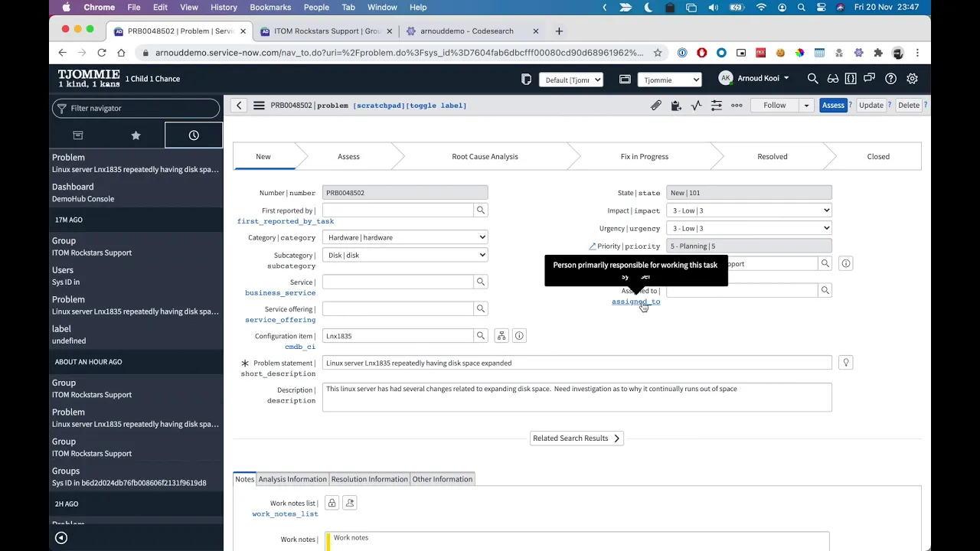Open the ellipsis more options icon

737,105
